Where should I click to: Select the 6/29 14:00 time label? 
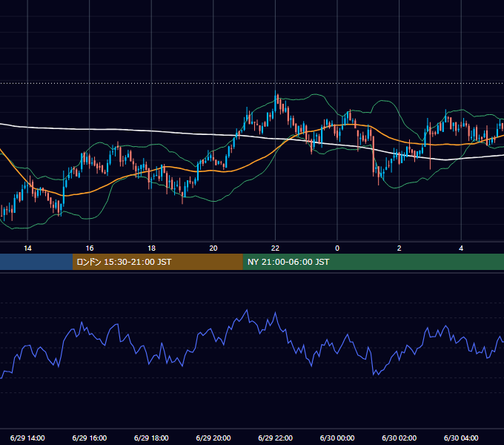click(x=27, y=438)
